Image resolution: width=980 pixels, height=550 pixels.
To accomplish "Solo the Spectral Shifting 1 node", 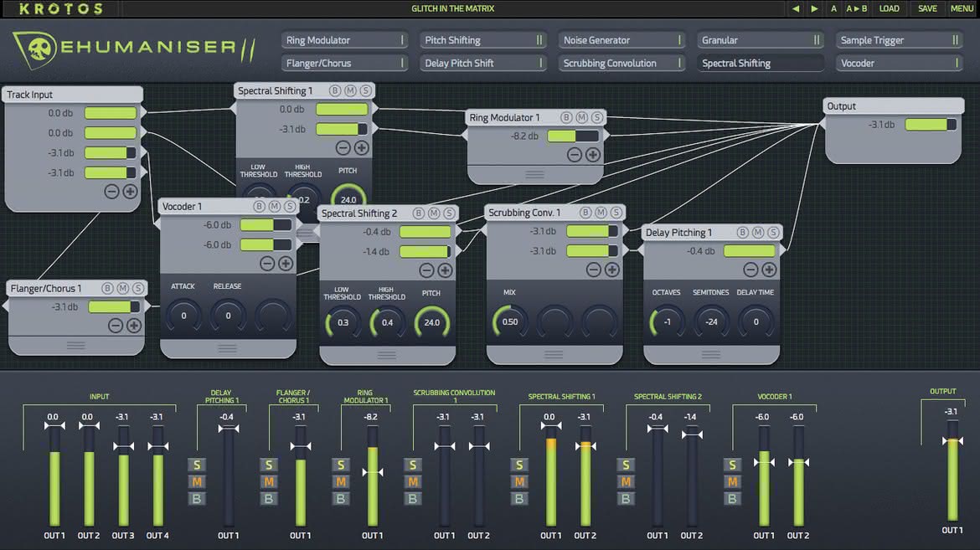I will [366, 90].
